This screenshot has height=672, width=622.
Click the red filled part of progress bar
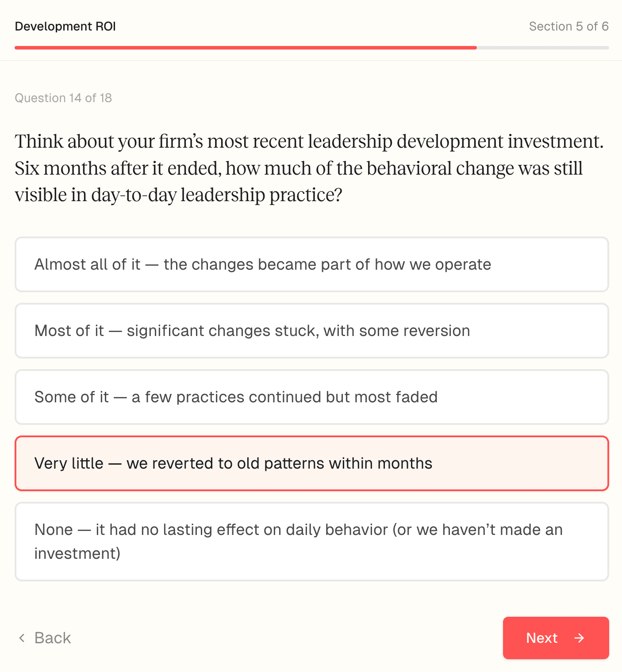click(246, 48)
